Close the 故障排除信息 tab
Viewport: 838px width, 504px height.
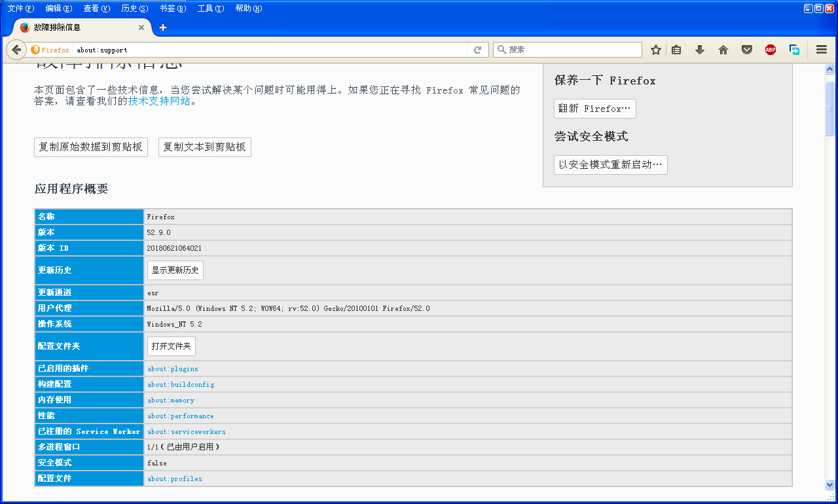(141, 27)
